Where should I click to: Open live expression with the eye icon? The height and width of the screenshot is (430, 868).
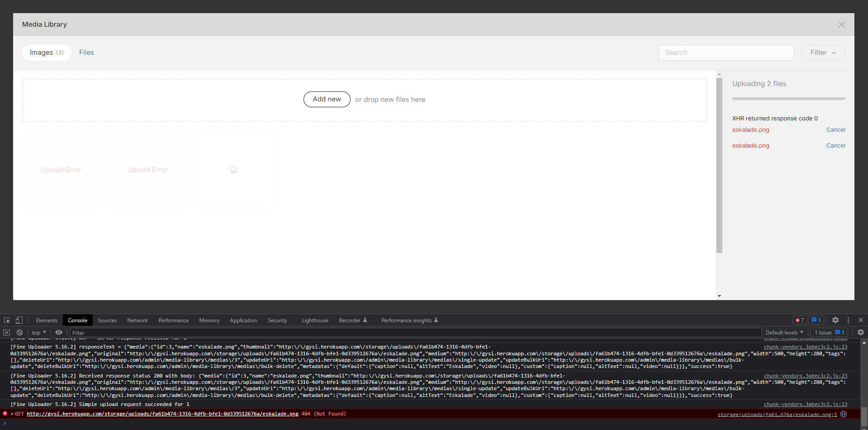click(59, 332)
